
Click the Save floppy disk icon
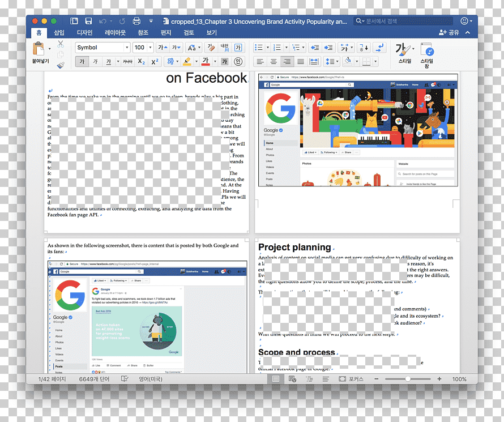point(88,21)
